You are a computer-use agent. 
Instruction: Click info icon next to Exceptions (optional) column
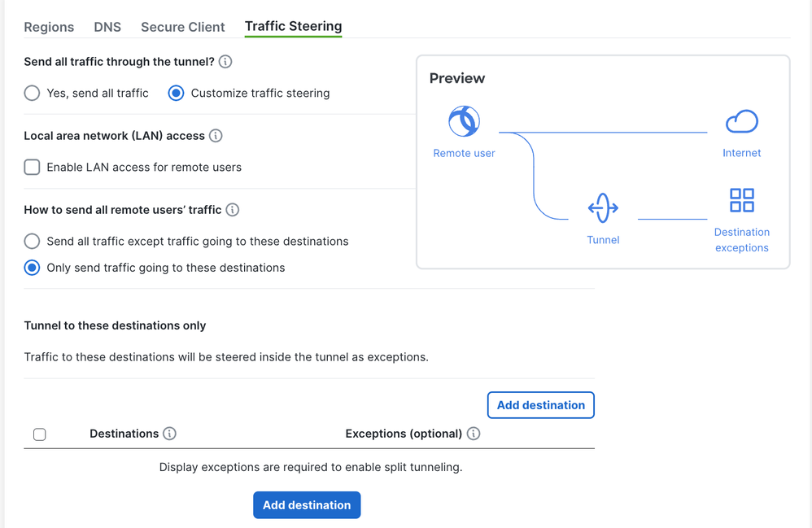pyautogui.click(x=474, y=434)
